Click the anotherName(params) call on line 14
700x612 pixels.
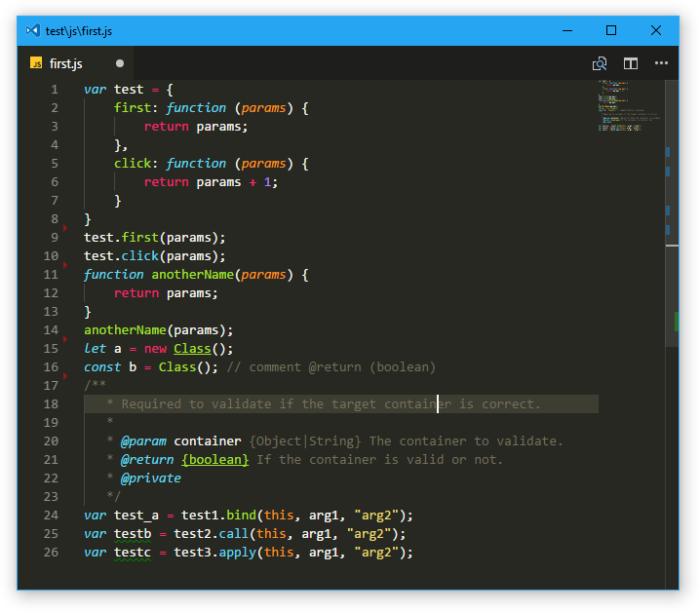click(x=159, y=330)
